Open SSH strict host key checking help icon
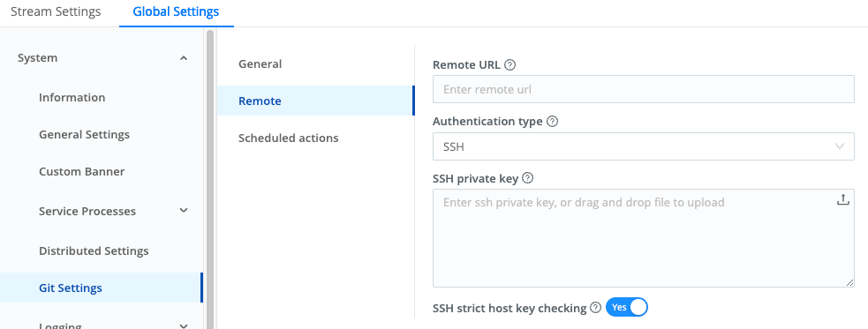 (596, 308)
